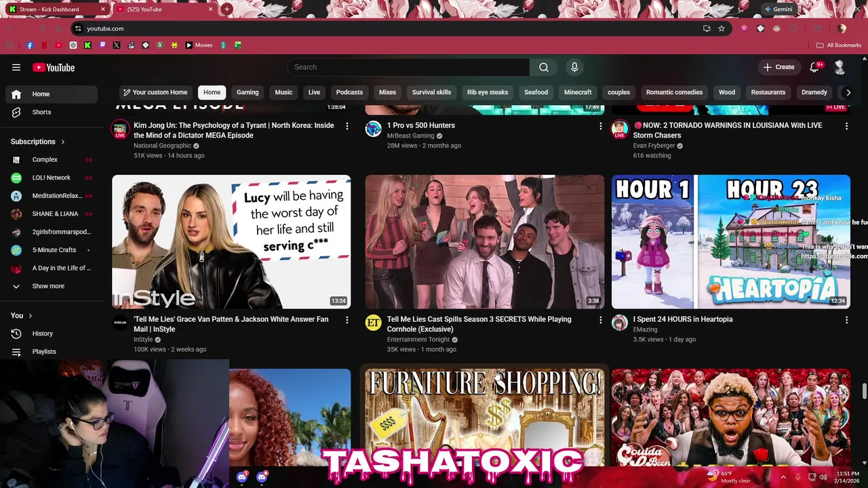The width and height of the screenshot is (868, 488).
Task: Open options for the Tornado Warnings live video
Action: [846, 126]
